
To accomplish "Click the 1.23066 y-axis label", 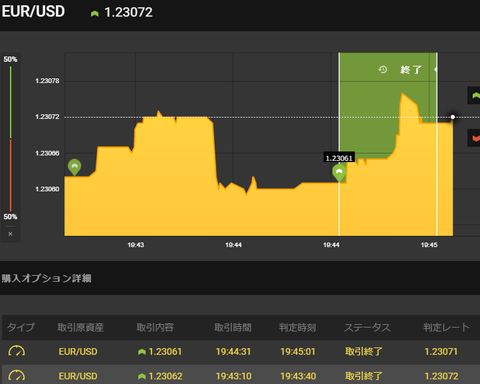I will [x=47, y=153].
